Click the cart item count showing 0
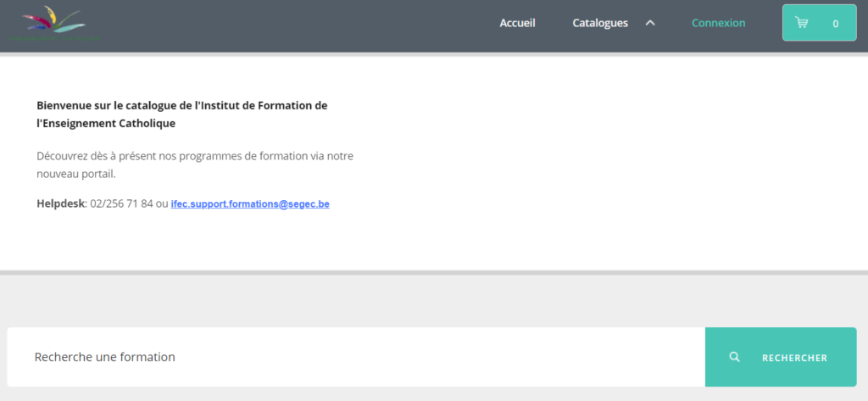The image size is (868, 401). click(x=835, y=24)
